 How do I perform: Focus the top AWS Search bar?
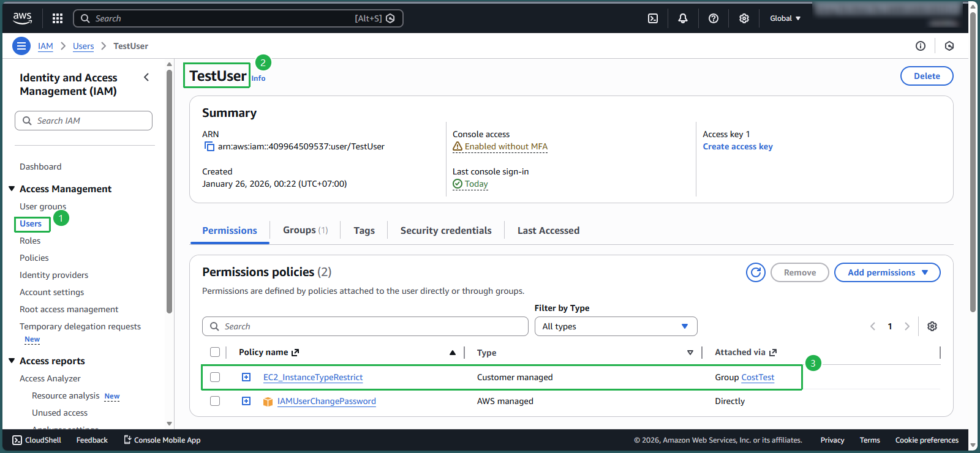[238, 18]
